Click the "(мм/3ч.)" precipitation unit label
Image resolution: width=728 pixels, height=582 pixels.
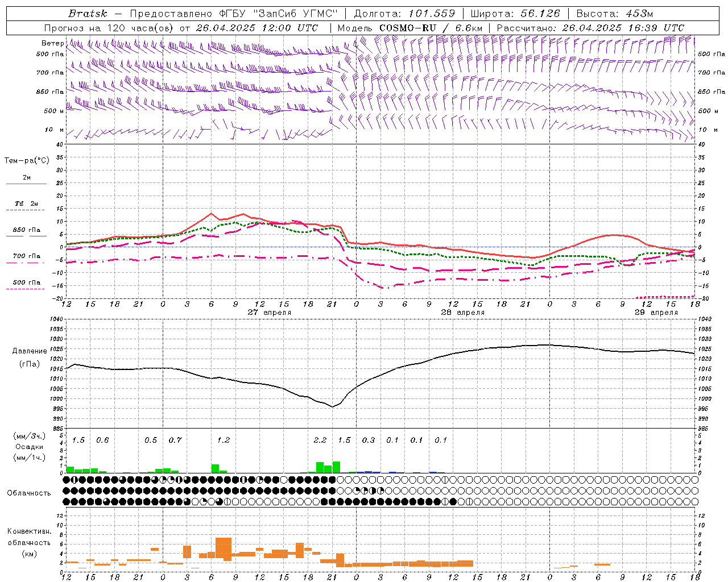click(30, 436)
